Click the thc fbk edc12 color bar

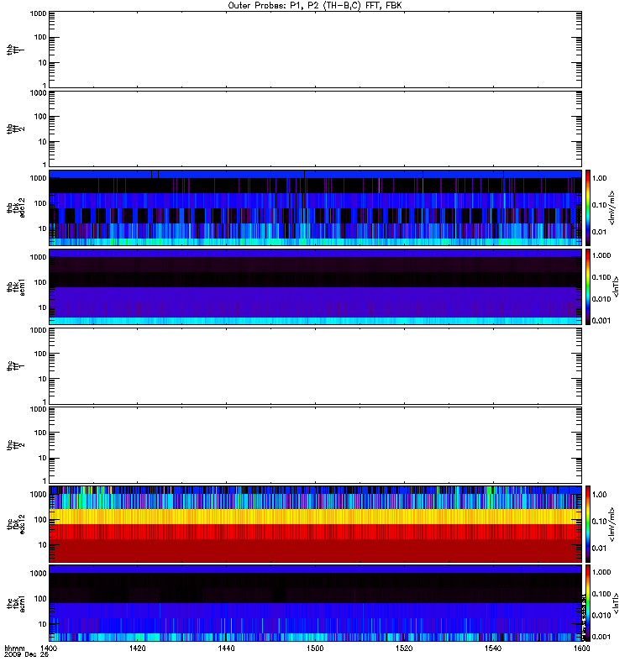point(587,524)
